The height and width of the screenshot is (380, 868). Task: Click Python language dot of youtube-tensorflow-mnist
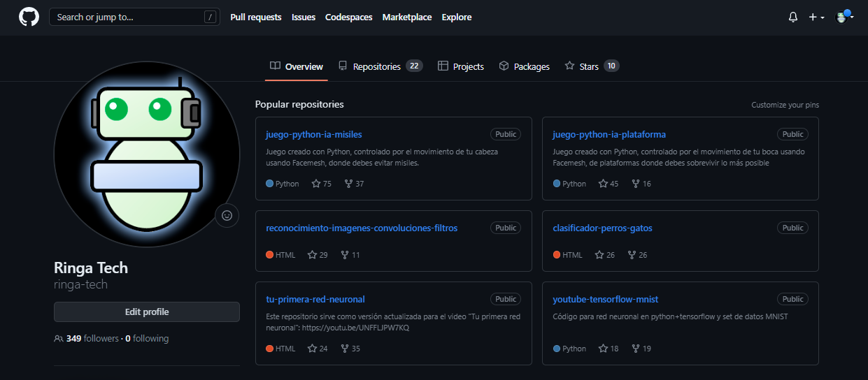tap(557, 349)
